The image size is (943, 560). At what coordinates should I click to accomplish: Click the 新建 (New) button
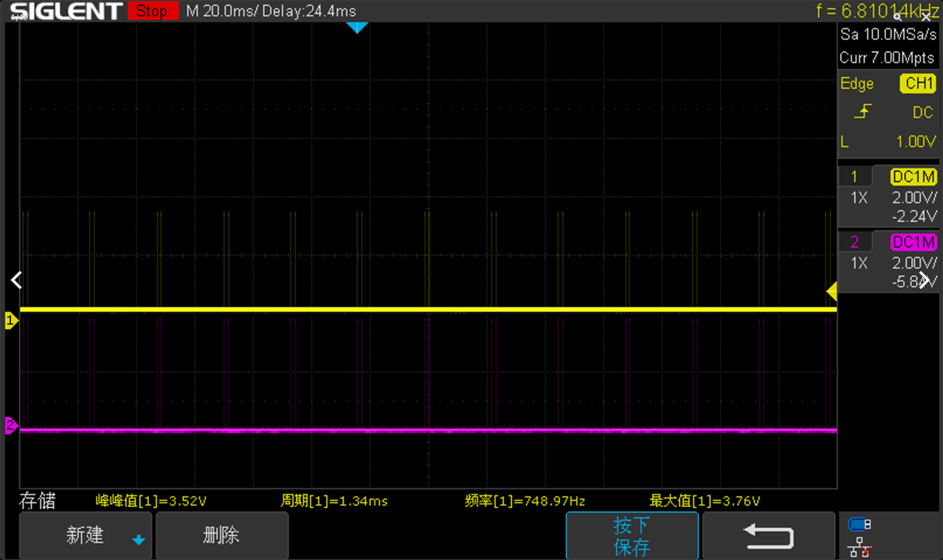(x=85, y=535)
